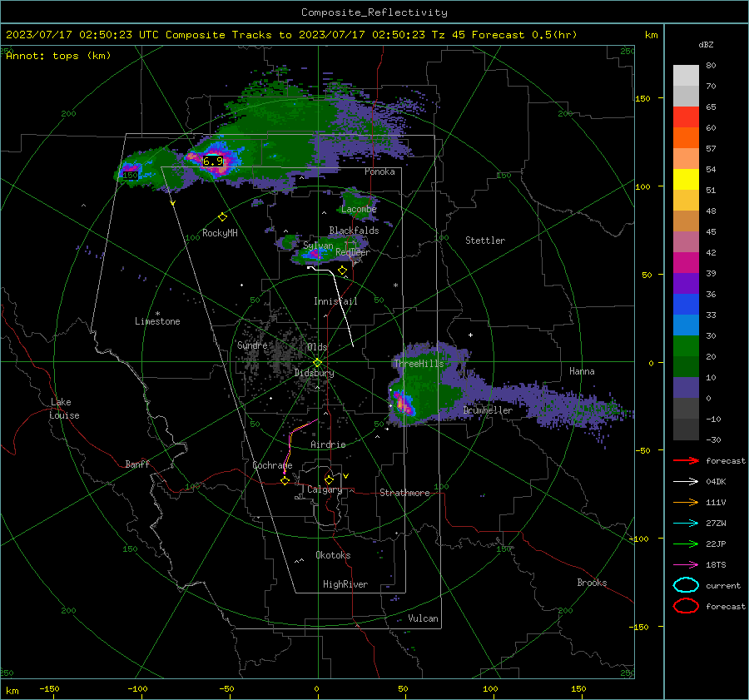Click the Stettler city label

485,241
